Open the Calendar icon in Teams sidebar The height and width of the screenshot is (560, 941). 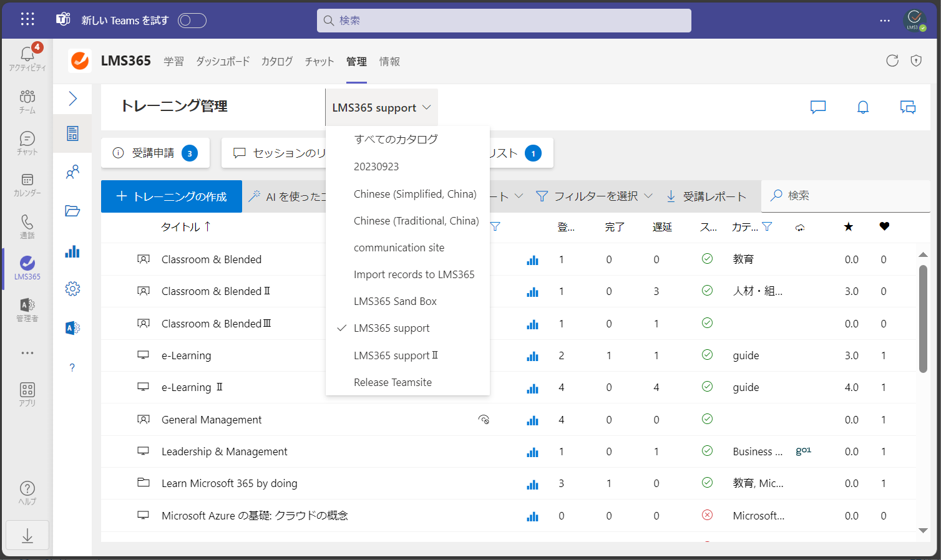(x=27, y=185)
